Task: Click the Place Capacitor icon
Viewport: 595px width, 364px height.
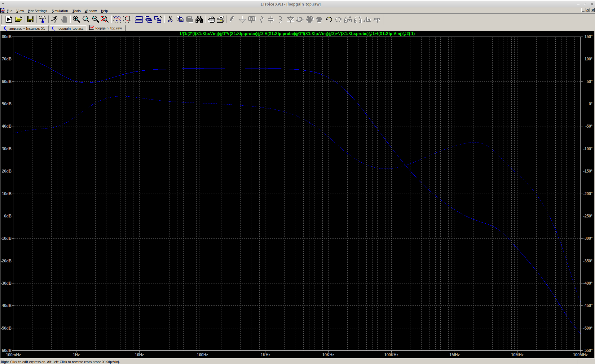Action: pyautogui.click(x=271, y=20)
